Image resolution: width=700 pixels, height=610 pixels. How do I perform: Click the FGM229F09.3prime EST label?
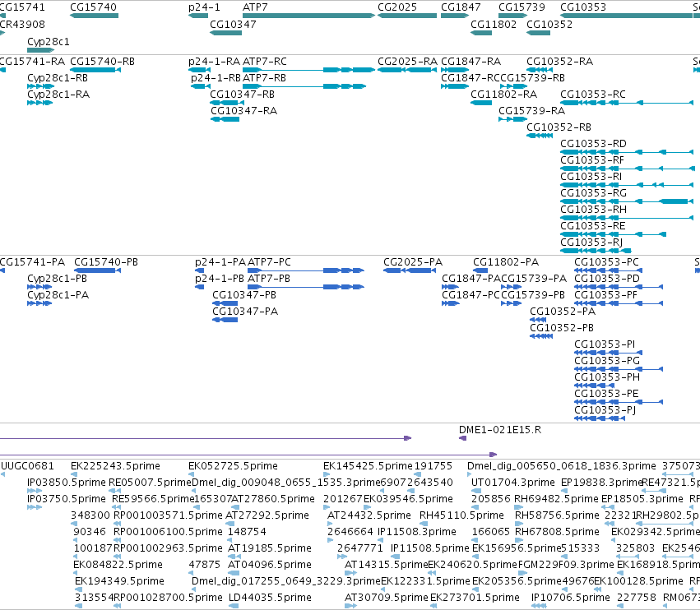pyautogui.click(x=566, y=565)
